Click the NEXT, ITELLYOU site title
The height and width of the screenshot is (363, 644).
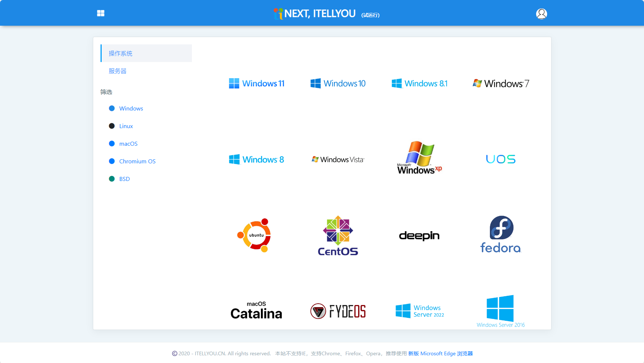coord(319,14)
